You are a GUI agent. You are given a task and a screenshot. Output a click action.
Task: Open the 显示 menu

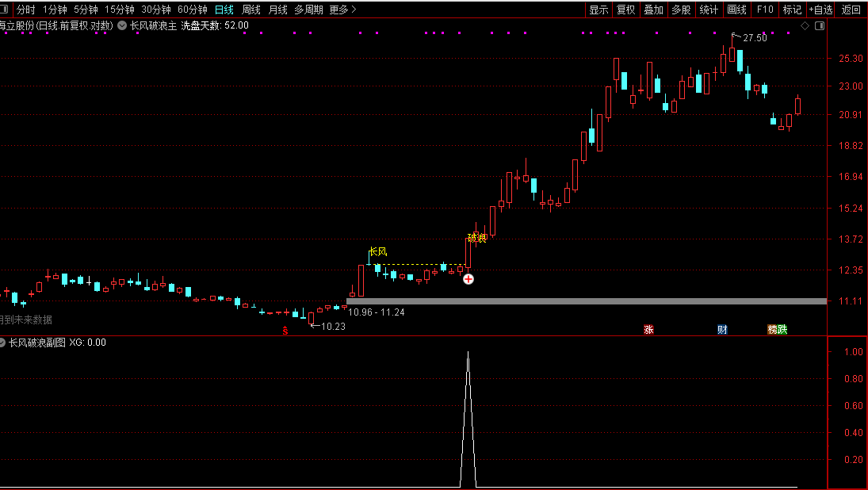pyautogui.click(x=599, y=10)
